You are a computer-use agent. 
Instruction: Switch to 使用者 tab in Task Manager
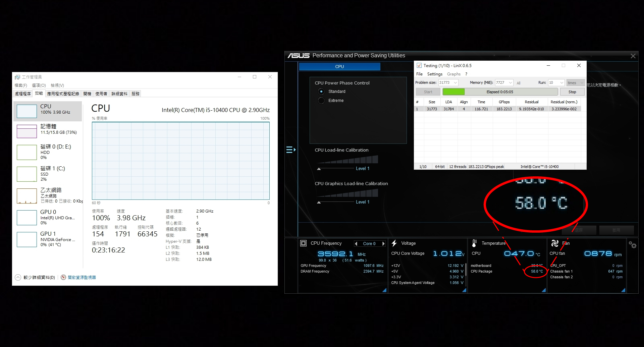click(x=101, y=94)
